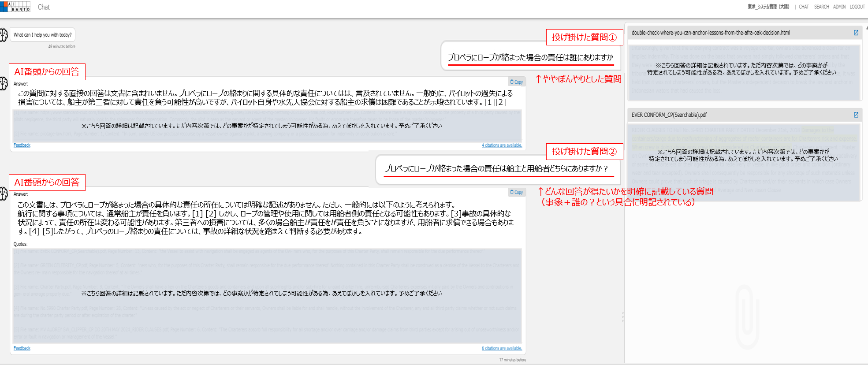This screenshot has width=868, height=365.
Task: Expand the "6 citations are available" link
Action: click(x=502, y=348)
